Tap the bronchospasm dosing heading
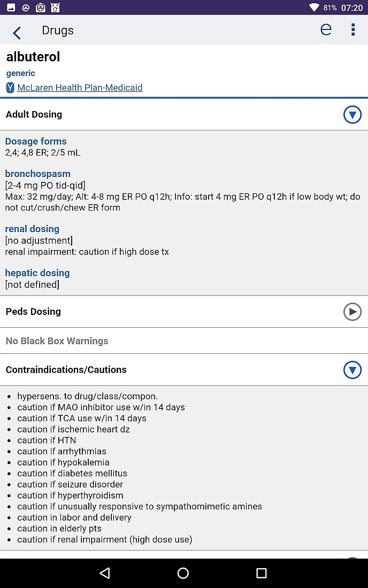Image resolution: width=368 pixels, height=588 pixels. point(38,174)
